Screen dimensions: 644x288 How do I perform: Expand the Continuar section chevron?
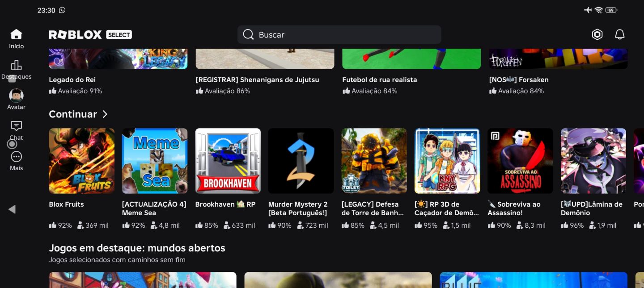click(x=105, y=114)
